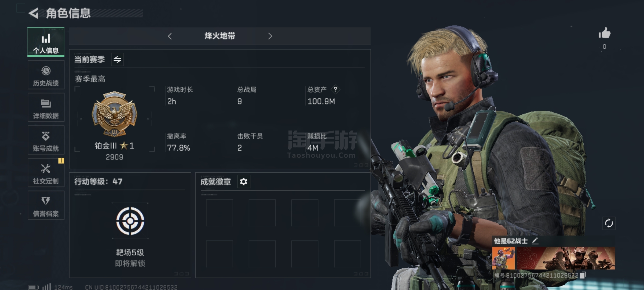
Task: Open 成就徽章 gear settings
Action: 244,182
